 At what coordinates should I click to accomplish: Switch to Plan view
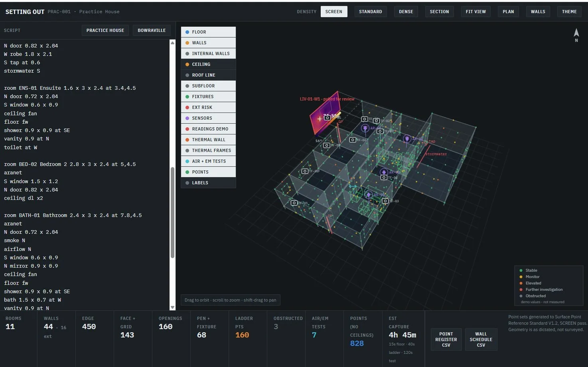[508, 12]
